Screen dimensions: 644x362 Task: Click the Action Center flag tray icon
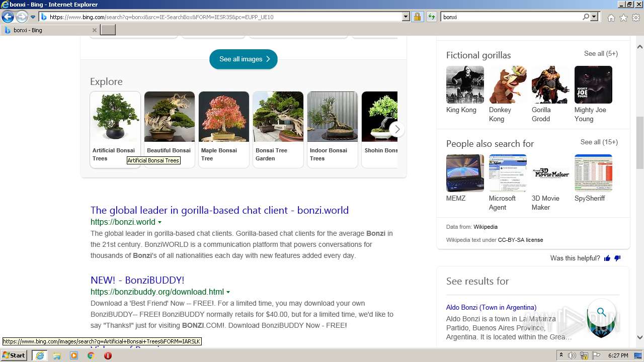(596, 355)
